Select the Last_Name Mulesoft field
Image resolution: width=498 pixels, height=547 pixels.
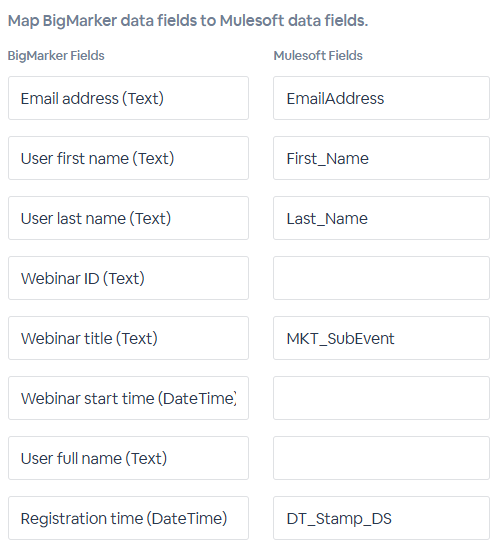382,218
